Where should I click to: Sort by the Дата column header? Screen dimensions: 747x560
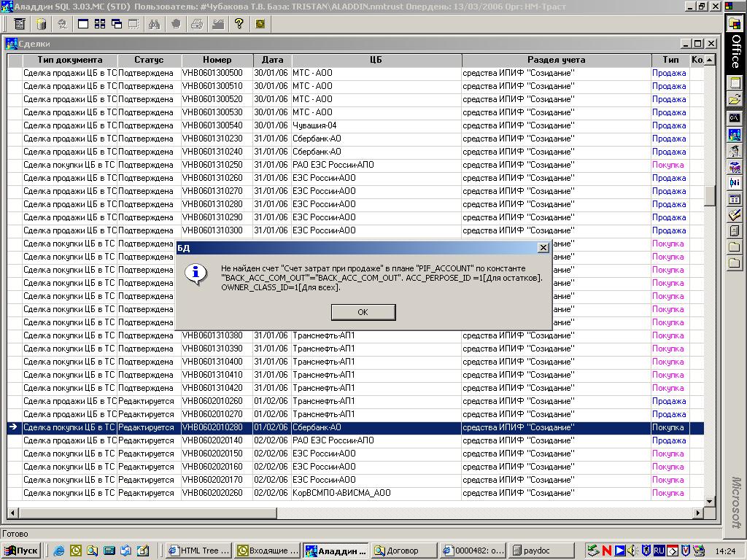(272, 60)
